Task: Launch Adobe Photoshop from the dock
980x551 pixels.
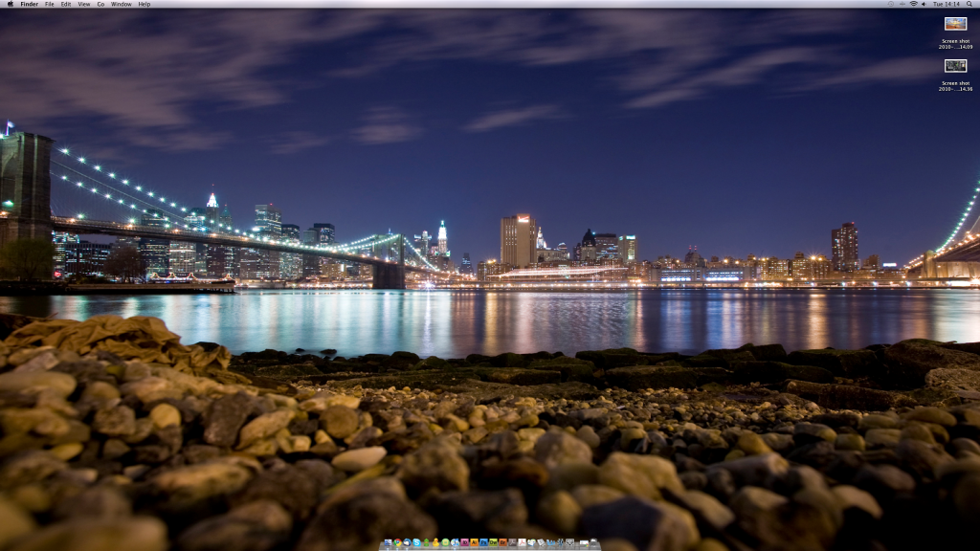Action: (483, 542)
